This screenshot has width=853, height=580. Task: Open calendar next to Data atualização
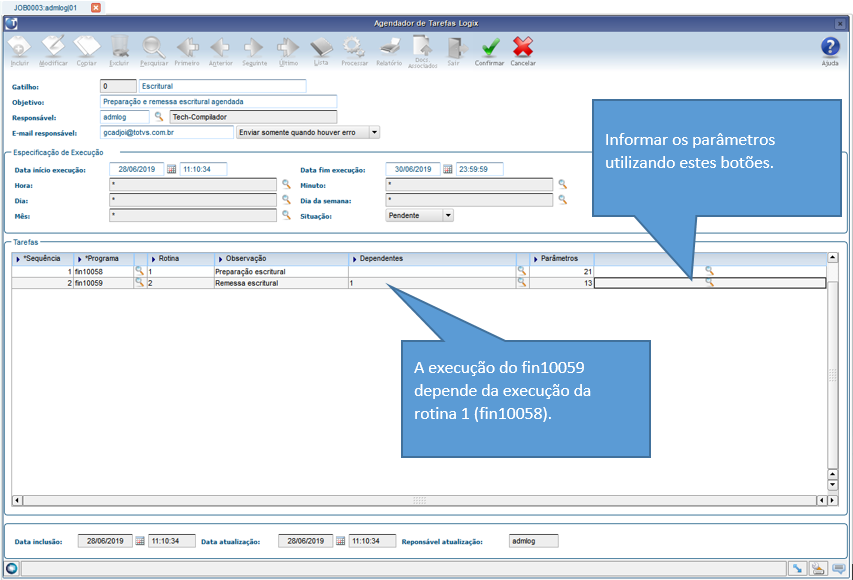click(x=341, y=541)
